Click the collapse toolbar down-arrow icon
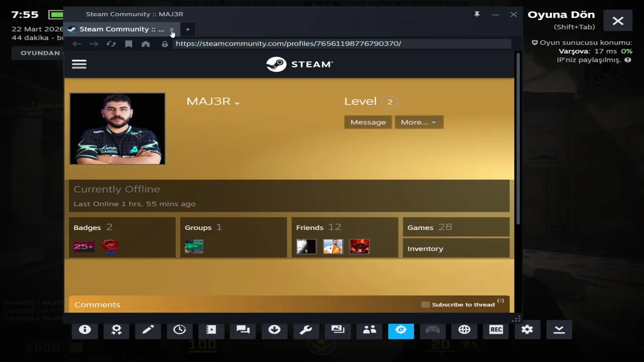The height and width of the screenshot is (362, 644). (559, 329)
